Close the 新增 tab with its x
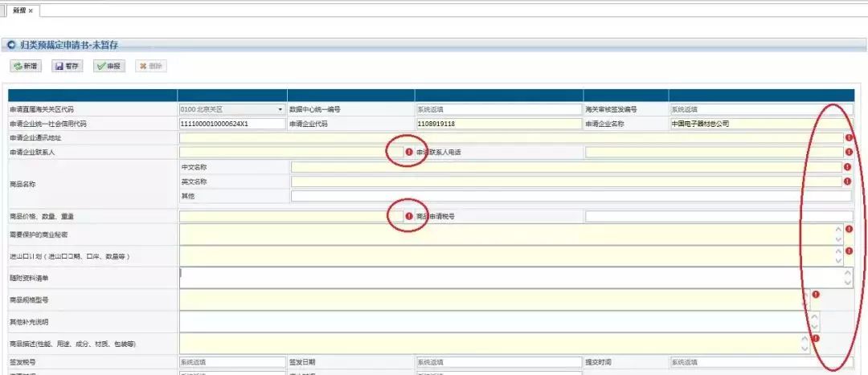868x375 pixels. pos(31,10)
